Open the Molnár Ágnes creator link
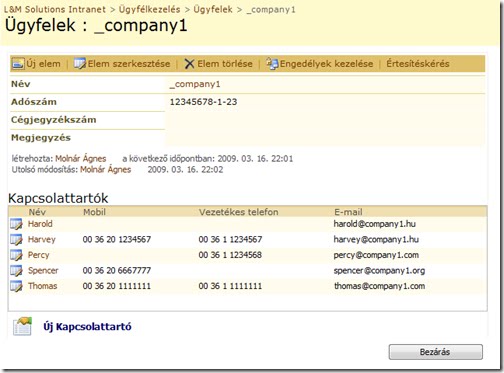 pos(81,159)
